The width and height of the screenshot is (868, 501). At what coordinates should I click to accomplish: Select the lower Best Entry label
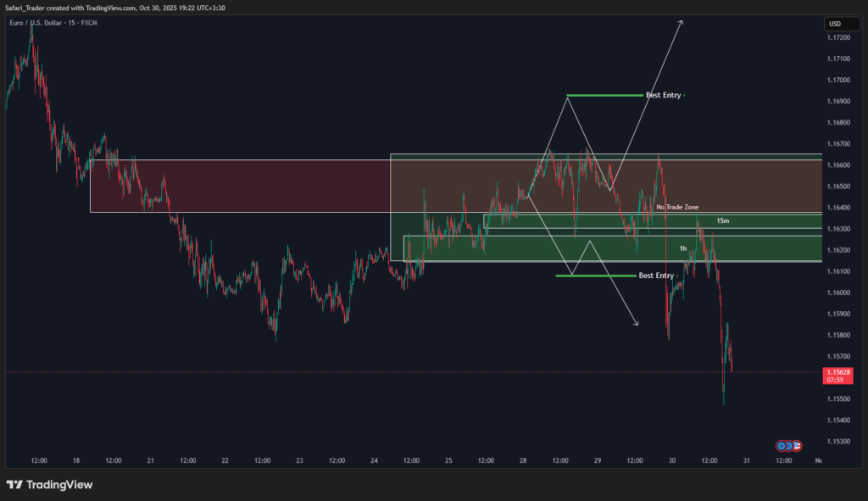(656, 276)
